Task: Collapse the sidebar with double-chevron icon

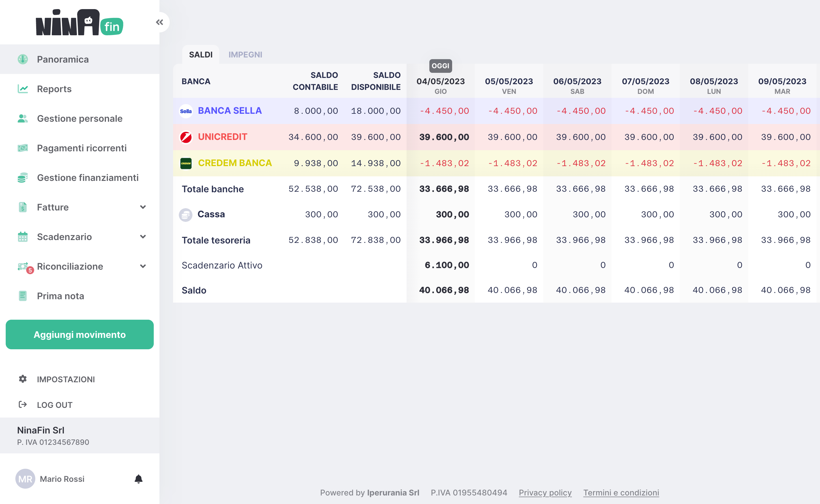Action: (x=159, y=22)
